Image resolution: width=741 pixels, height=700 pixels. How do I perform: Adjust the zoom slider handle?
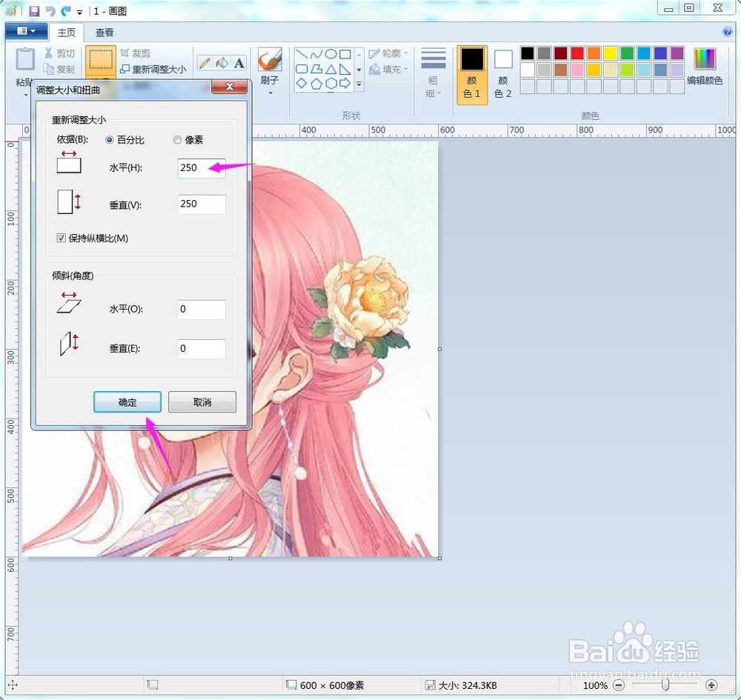tap(665, 684)
